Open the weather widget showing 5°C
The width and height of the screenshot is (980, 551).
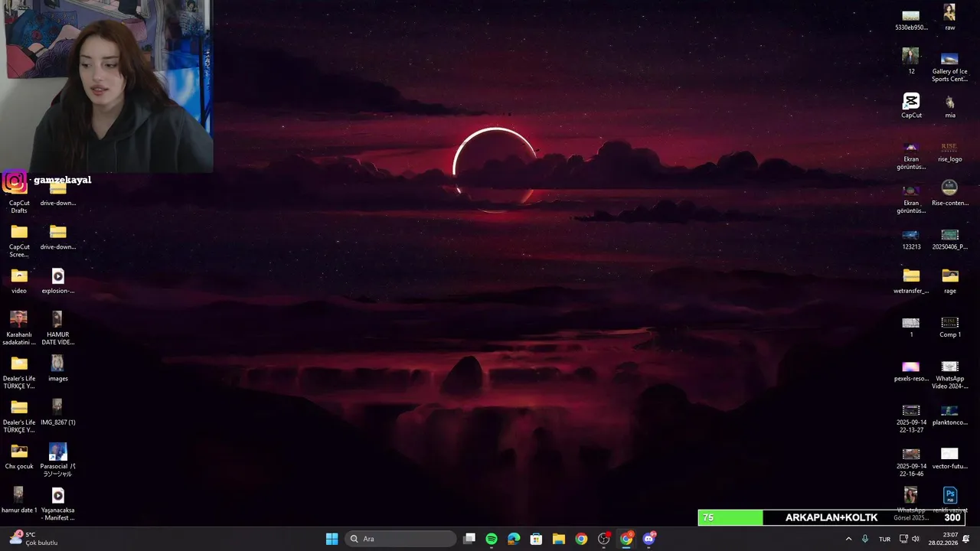click(34, 539)
